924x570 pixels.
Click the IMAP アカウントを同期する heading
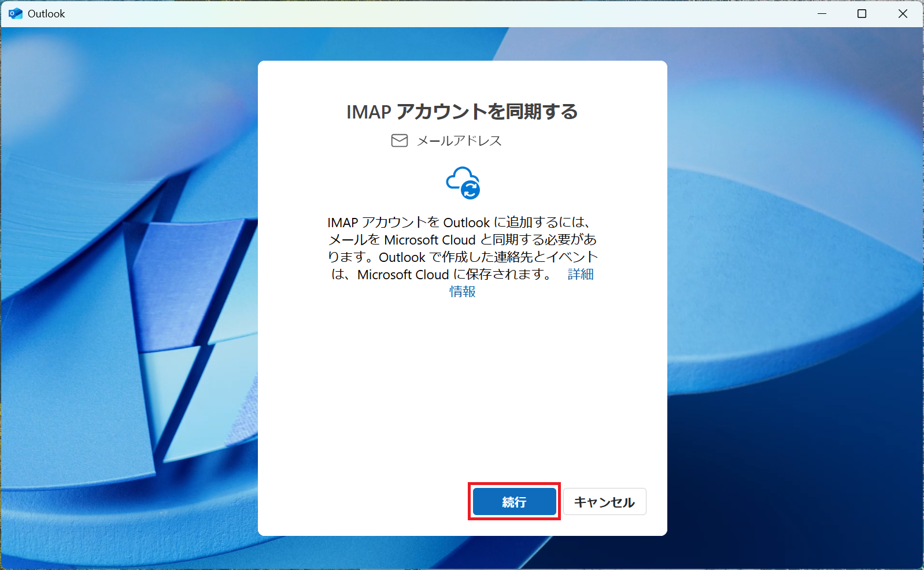462,112
